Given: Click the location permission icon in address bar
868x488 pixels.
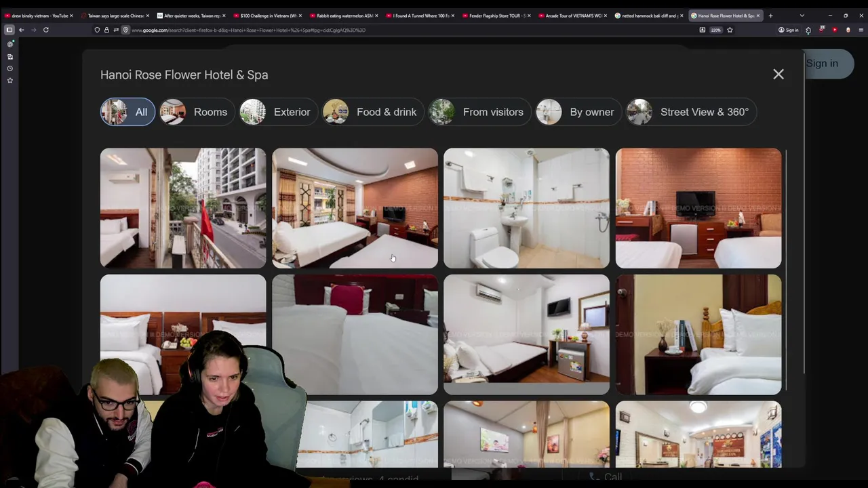Looking at the screenshot, I should coord(125,30).
